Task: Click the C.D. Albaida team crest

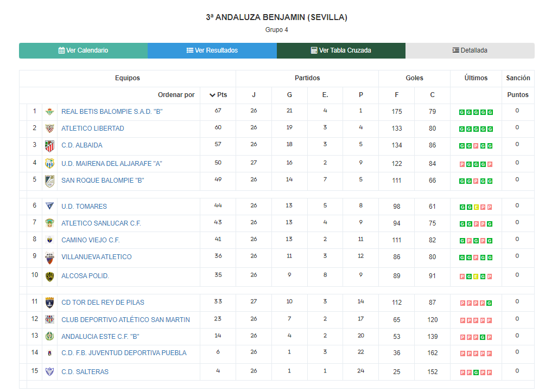Action: 50,146
